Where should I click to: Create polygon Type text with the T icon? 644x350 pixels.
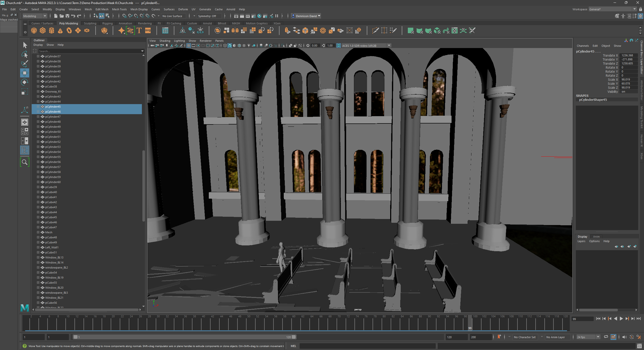click(x=139, y=31)
